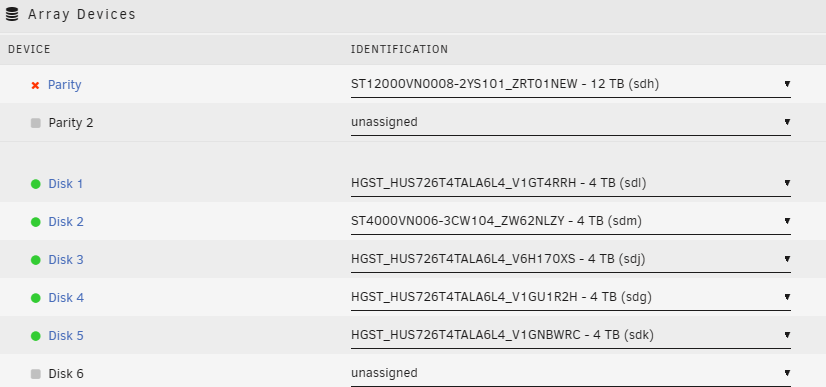Image resolution: width=826 pixels, height=387 pixels.
Task: Open the unassigned Disk 6 dropdown
Action: point(571,373)
